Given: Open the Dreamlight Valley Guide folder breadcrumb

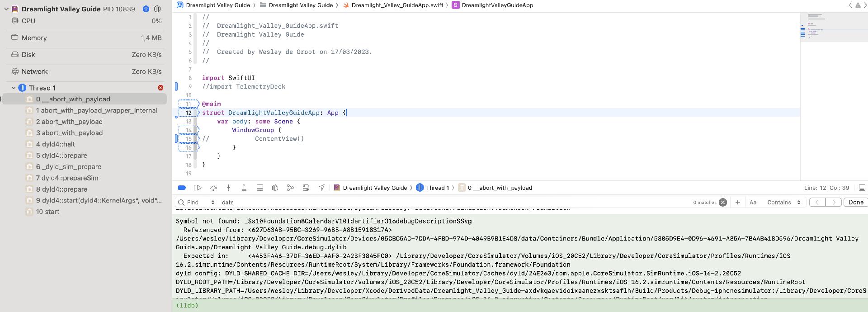Looking at the screenshot, I should (x=296, y=5).
